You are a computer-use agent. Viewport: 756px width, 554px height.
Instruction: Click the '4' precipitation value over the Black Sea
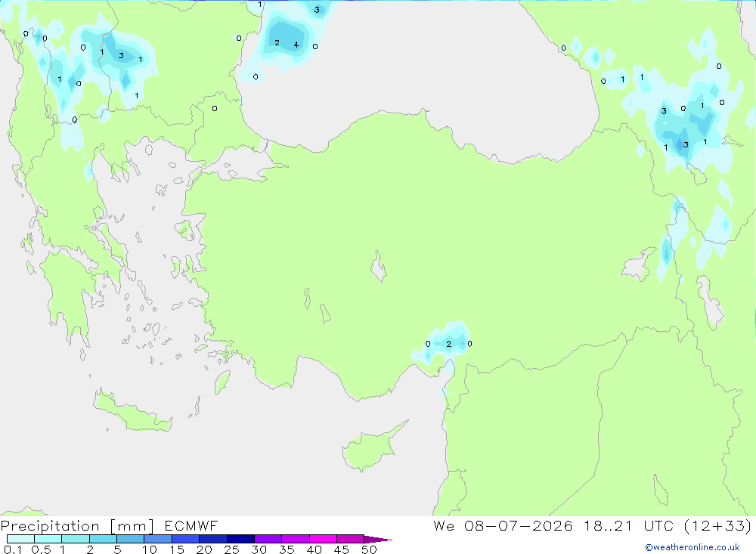296,45
